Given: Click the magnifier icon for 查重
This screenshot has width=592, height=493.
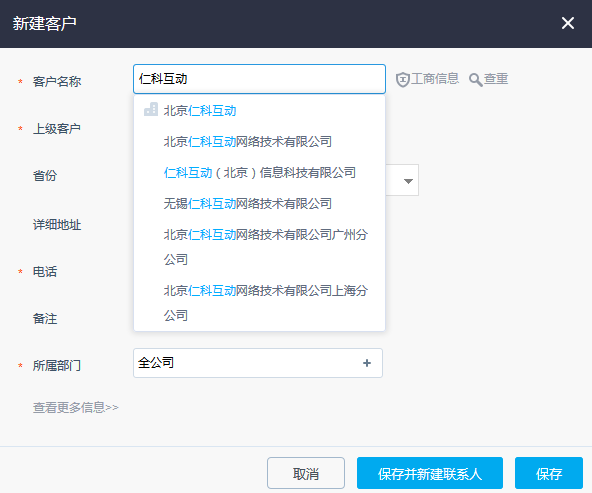Looking at the screenshot, I should tap(475, 80).
